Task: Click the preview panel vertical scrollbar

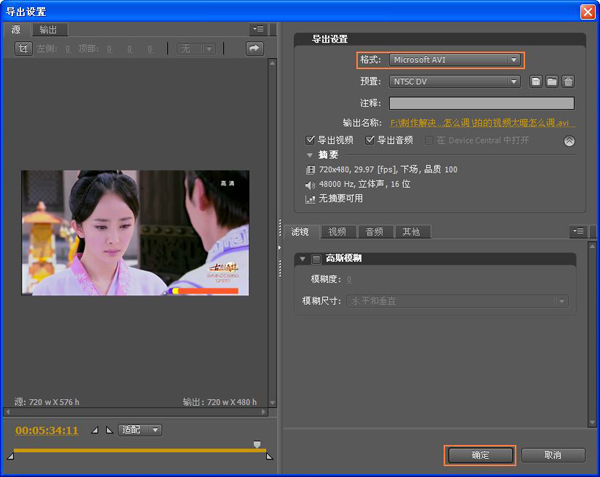Action: pyautogui.click(x=272, y=233)
